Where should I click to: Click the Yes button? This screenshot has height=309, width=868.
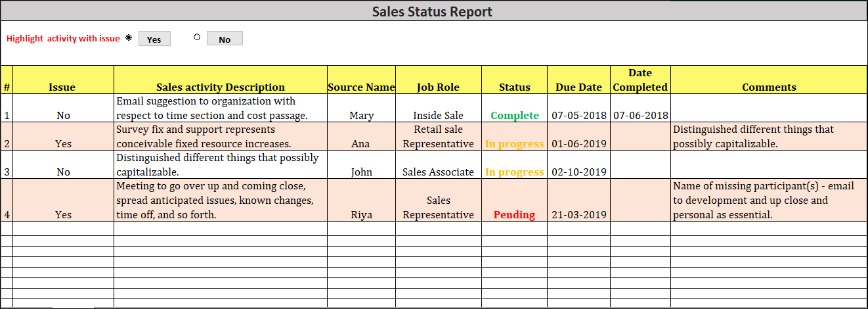(x=154, y=39)
